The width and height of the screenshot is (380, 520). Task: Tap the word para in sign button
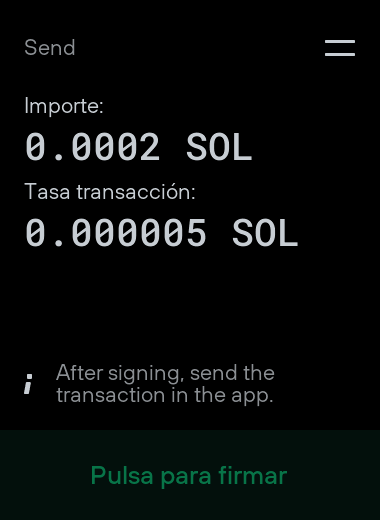pos(186,477)
